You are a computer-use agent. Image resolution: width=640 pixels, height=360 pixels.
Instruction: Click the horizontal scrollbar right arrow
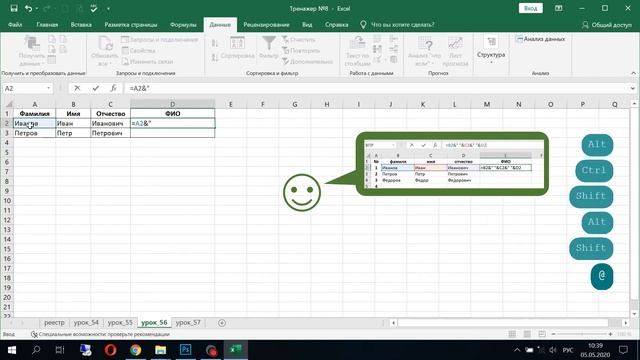[x=626, y=323]
